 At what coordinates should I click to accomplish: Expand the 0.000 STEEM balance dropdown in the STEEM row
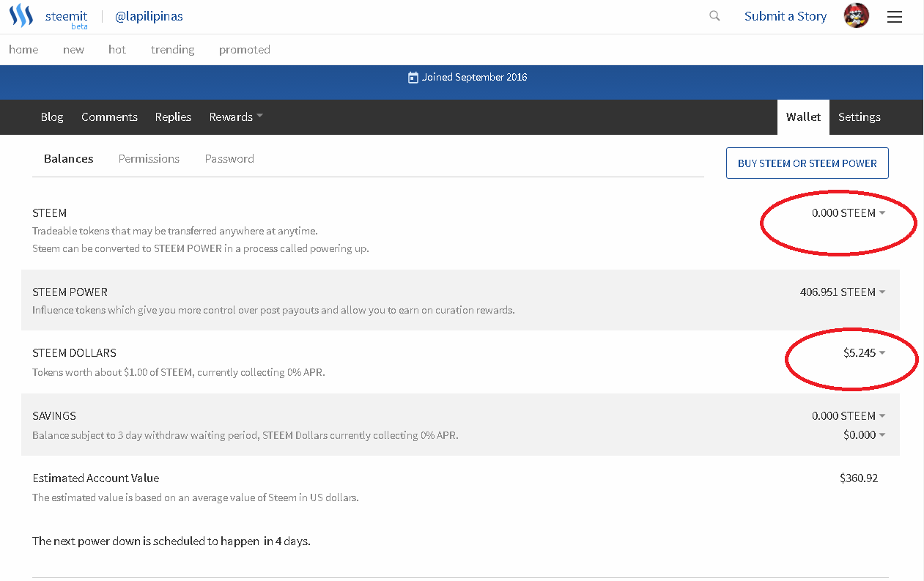point(849,213)
